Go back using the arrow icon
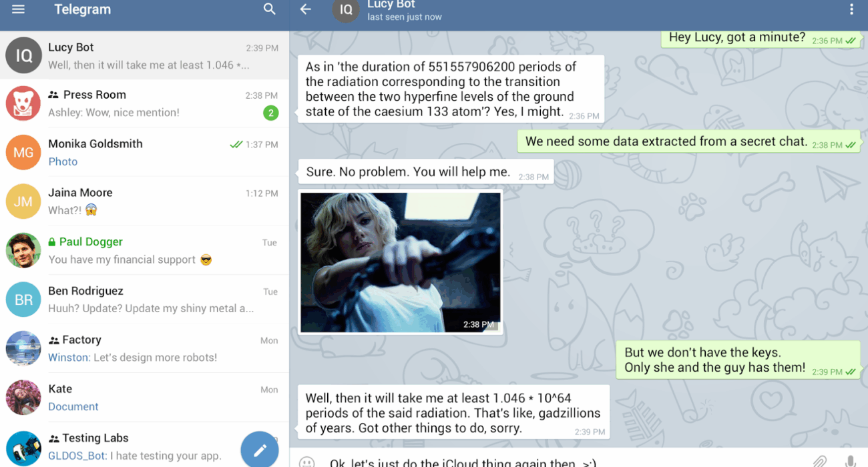Viewport: 868px width, 467px height. click(x=306, y=9)
